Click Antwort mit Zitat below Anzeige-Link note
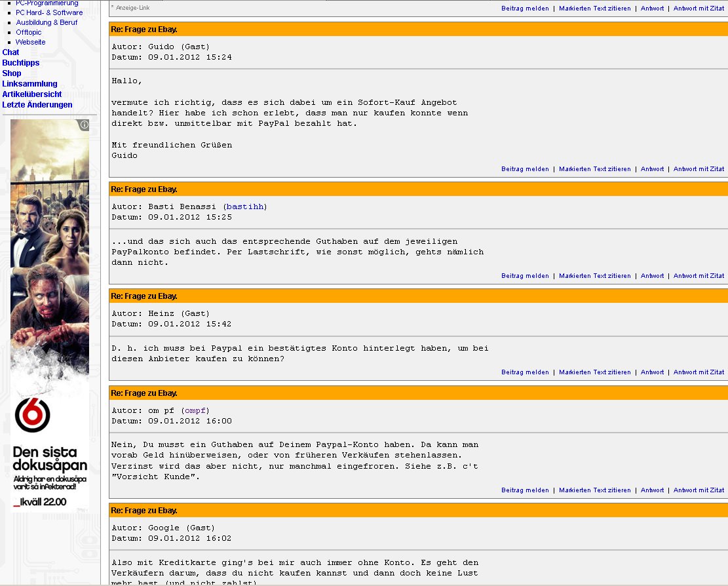 click(x=699, y=9)
